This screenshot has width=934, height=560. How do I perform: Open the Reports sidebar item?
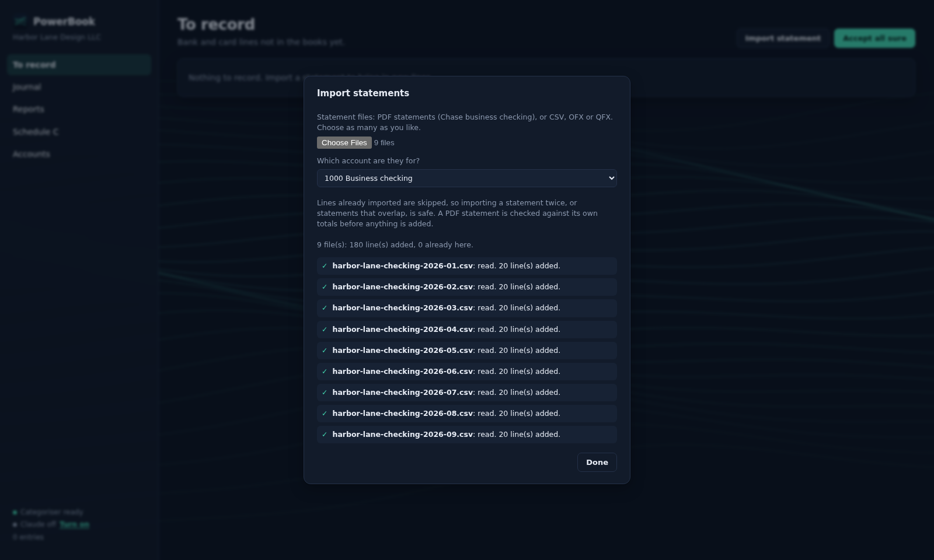click(x=79, y=109)
